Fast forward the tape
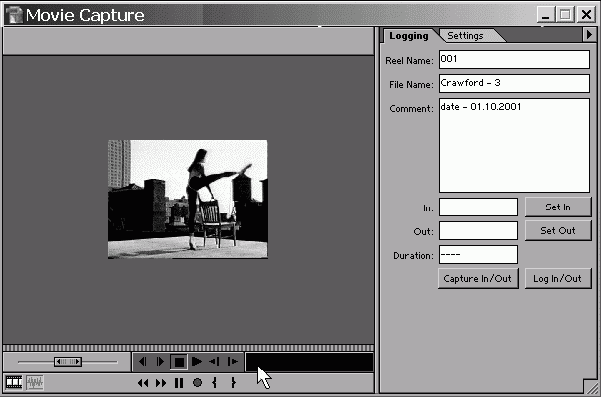Image resolution: width=601 pixels, height=397 pixels. 161,383
